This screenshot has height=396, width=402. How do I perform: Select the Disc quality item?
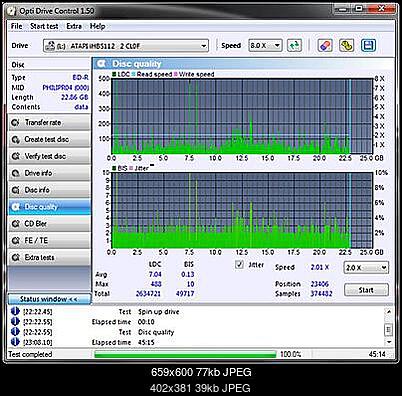(x=49, y=207)
